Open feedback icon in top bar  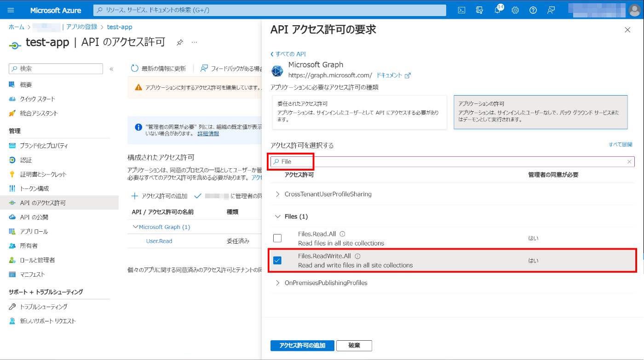point(551,10)
